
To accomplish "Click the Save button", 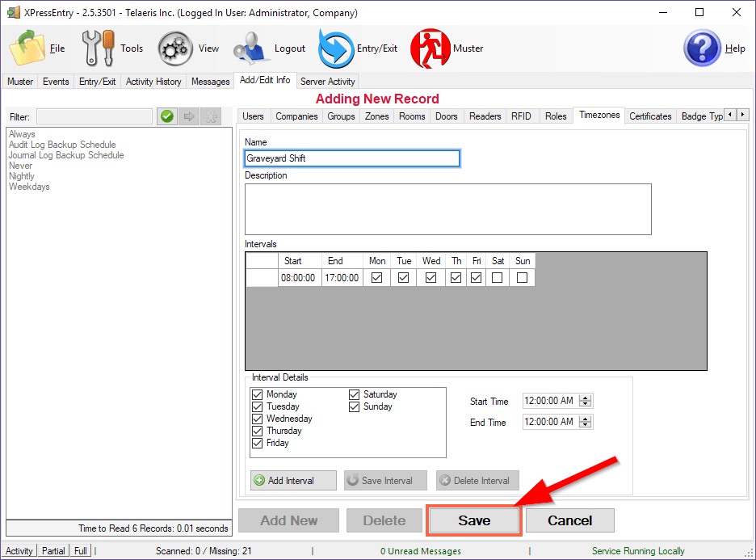I will (474, 521).
